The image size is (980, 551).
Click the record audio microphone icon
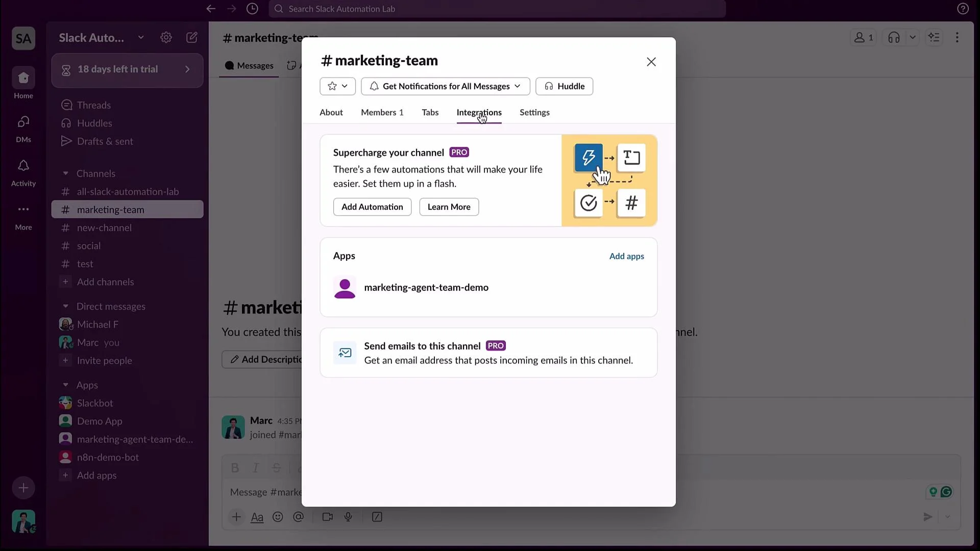pos(348,517)
